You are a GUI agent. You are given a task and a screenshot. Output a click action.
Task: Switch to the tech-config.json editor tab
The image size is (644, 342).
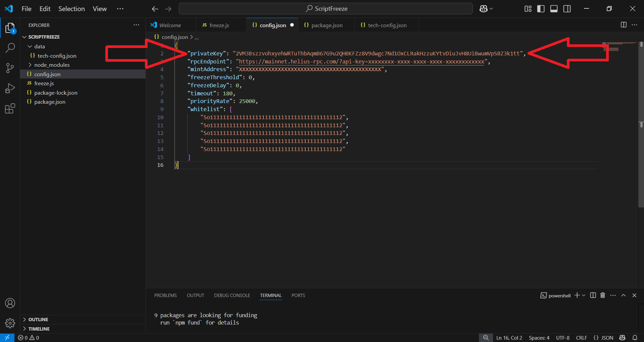387,25
